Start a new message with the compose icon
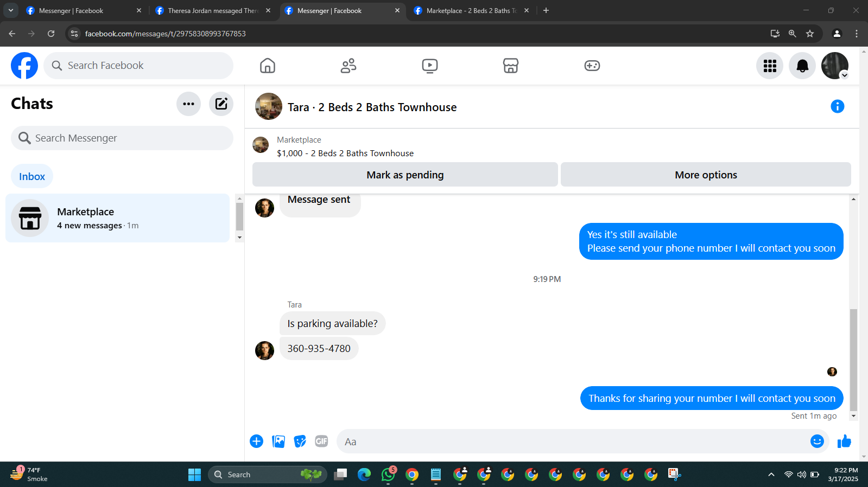 (221, 104)
